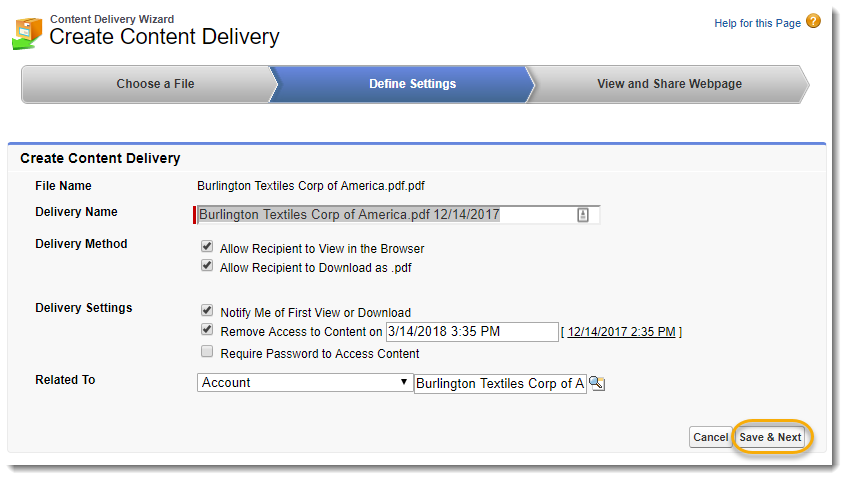Disable Remove Access to Content checkbox
The height and width of the screenshot is (480, 847).
[x=207, y=330]
